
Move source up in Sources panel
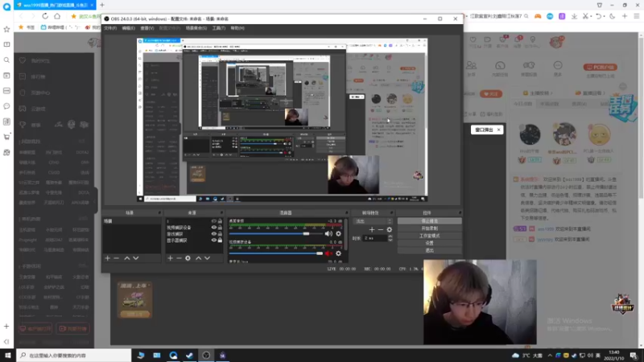pos(198,258)
